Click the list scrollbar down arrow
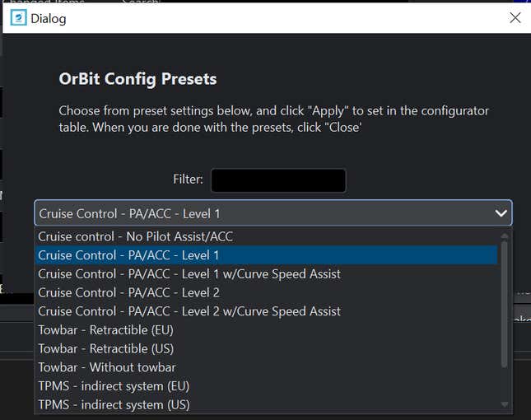531x420 pixels. point(505,404)
